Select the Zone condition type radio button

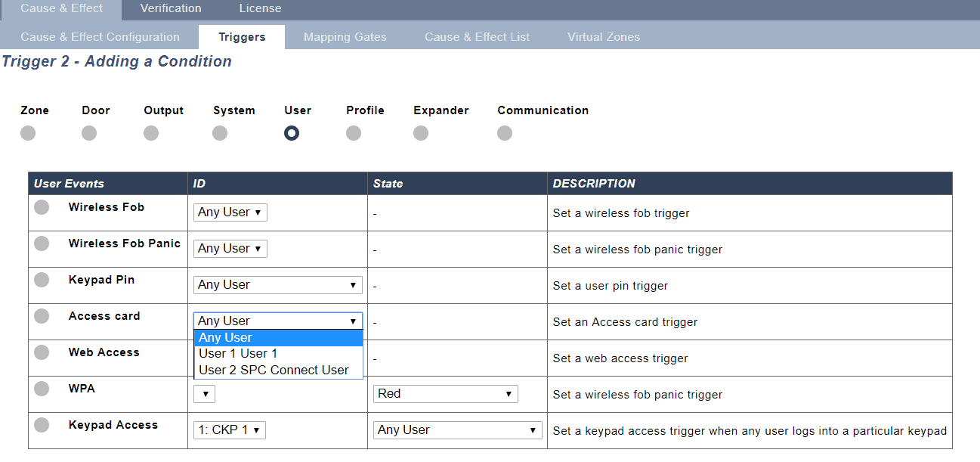(x=28, y=133)
